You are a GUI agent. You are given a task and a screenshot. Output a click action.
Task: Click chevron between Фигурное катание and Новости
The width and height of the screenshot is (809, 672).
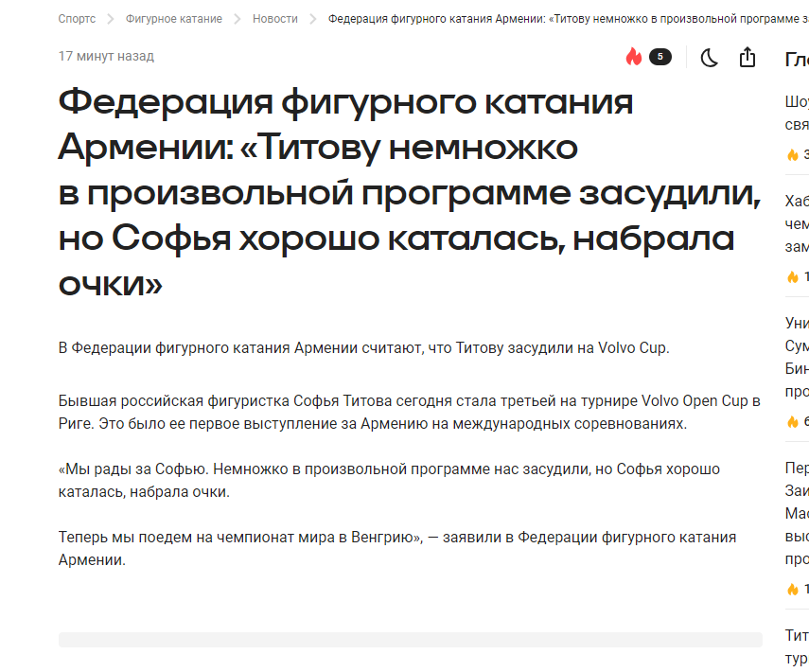237,19
